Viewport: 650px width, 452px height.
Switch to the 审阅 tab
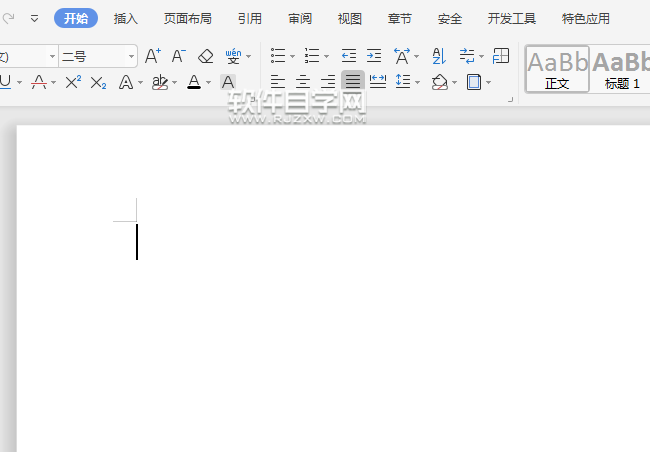(x=300, y=19)
